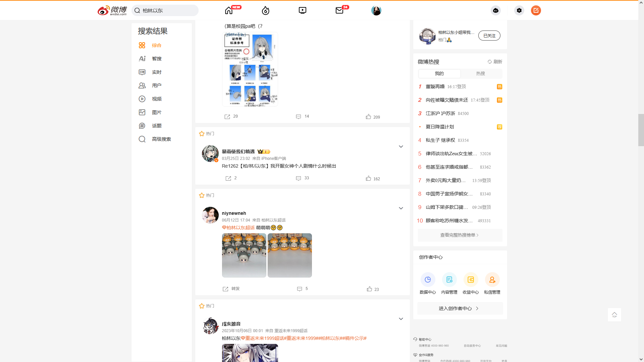Open the Weibo logo homepage link
The height and width of the screenshot is (362, 644).
pyautogui.click(x=112, y=10)
